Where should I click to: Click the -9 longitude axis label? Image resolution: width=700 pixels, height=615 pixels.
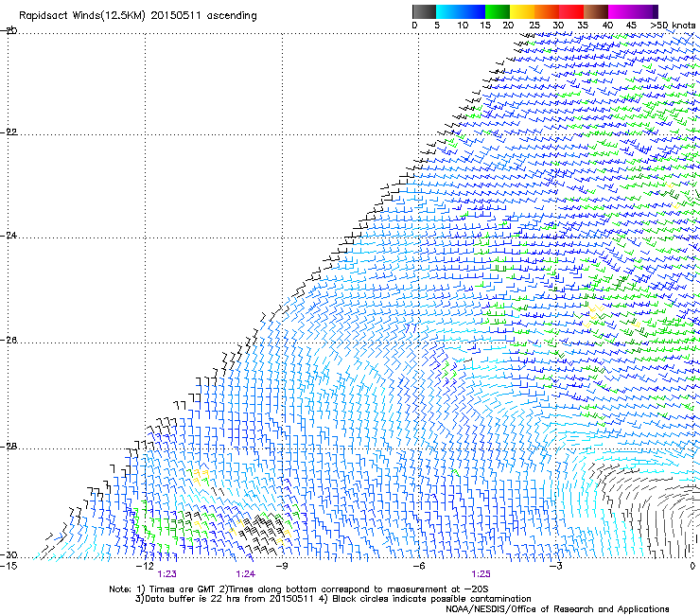point(282,566)
